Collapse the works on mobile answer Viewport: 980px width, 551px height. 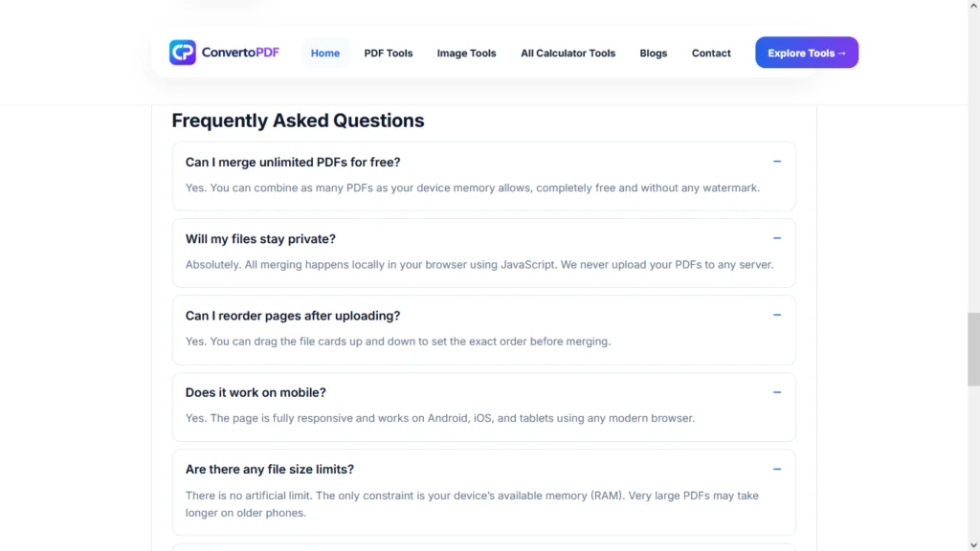click(777, 392)
